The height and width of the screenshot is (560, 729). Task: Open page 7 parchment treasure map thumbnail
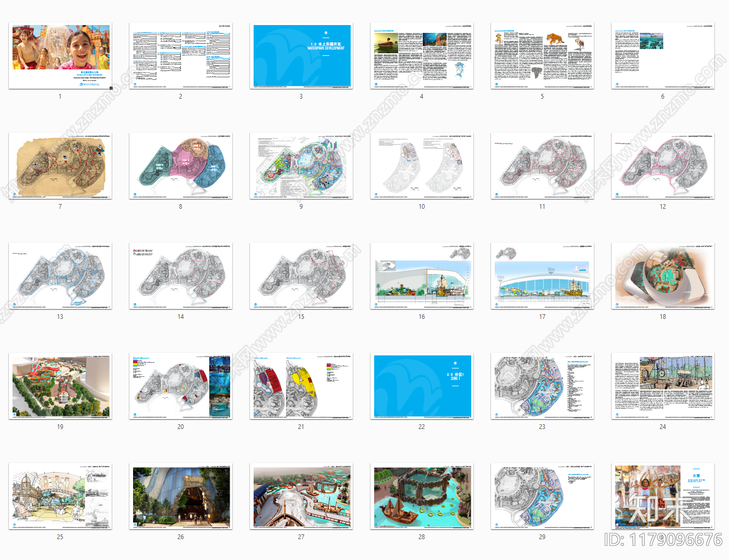60,166
